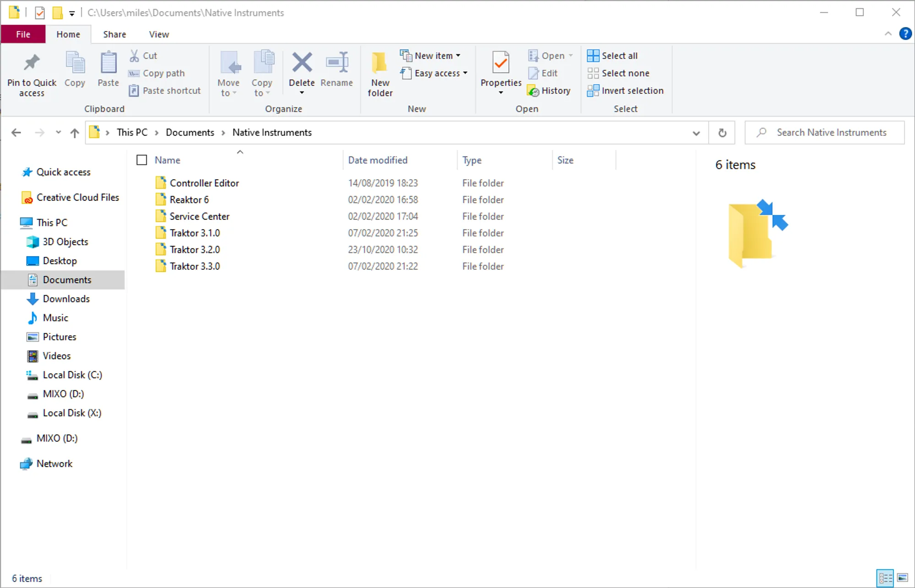915x588 pixels.
Task: Open the View ribbon tab
Action: [x=159, y=34]
